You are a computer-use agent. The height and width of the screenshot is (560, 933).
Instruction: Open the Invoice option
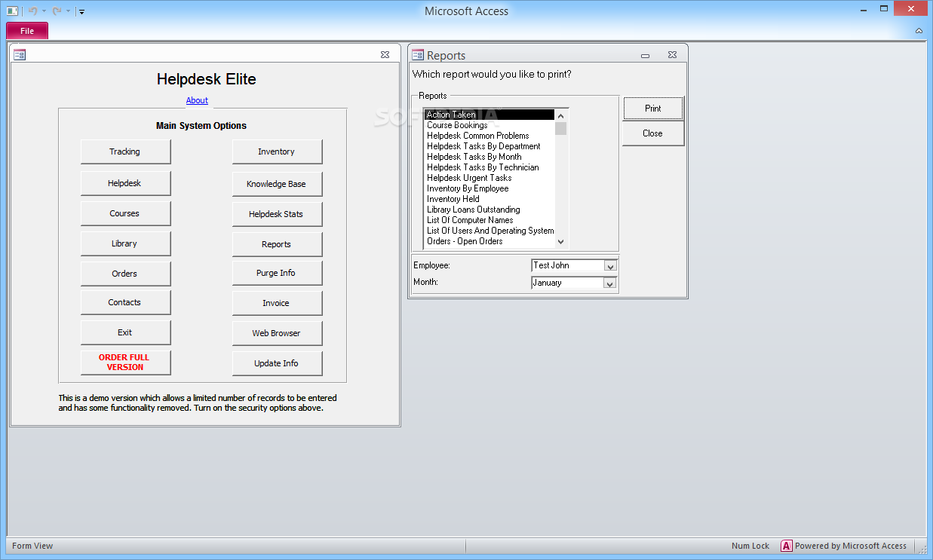pos(277,303)
